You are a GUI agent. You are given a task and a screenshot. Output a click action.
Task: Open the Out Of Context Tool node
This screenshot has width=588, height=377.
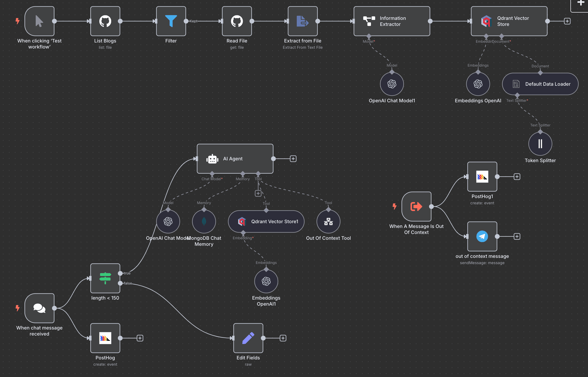coord(328,221)
